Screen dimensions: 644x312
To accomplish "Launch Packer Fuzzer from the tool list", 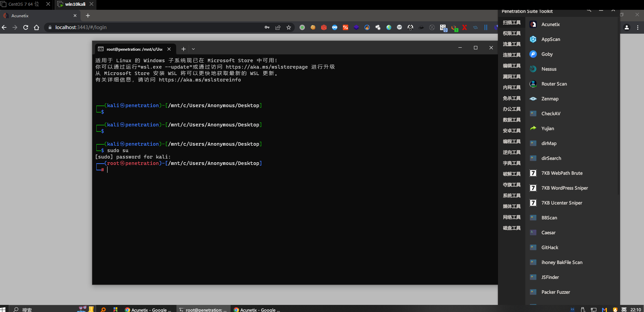I will tap(555, 292).
